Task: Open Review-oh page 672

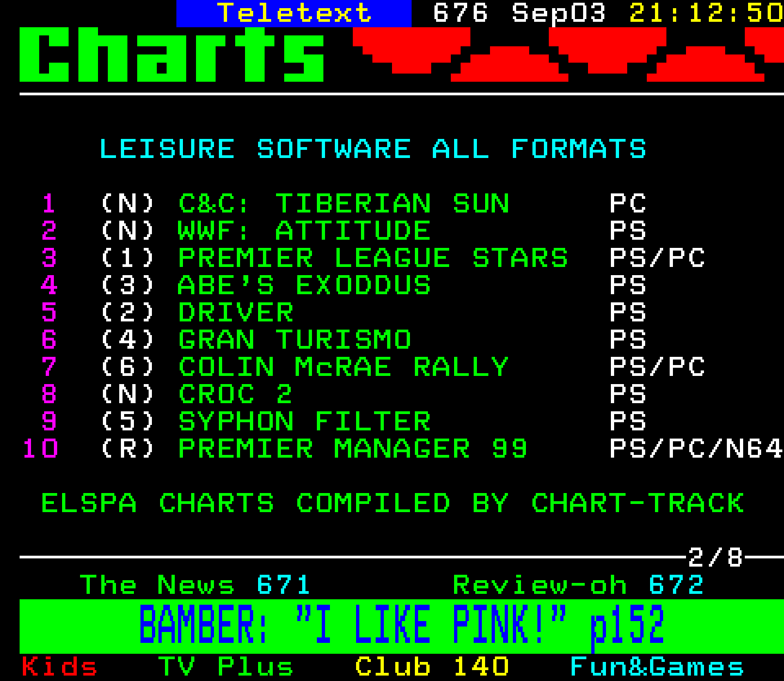Action: [x=578, y=585]
